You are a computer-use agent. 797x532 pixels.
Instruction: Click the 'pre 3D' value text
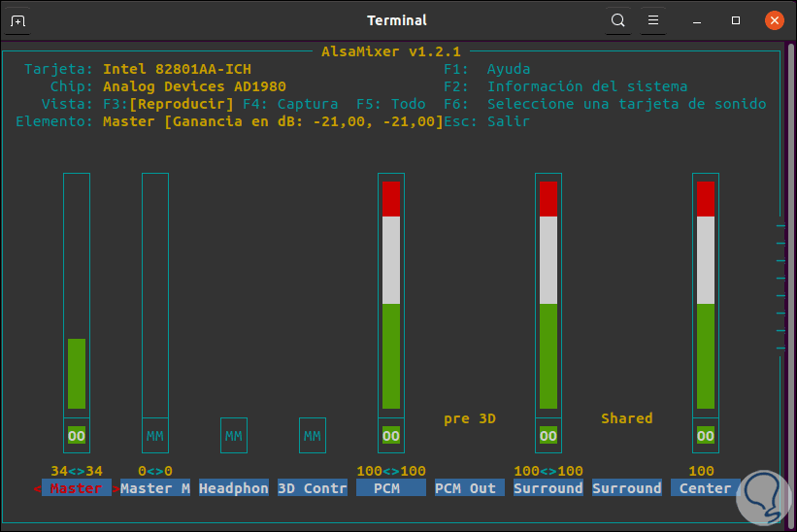tap(470, 418)
